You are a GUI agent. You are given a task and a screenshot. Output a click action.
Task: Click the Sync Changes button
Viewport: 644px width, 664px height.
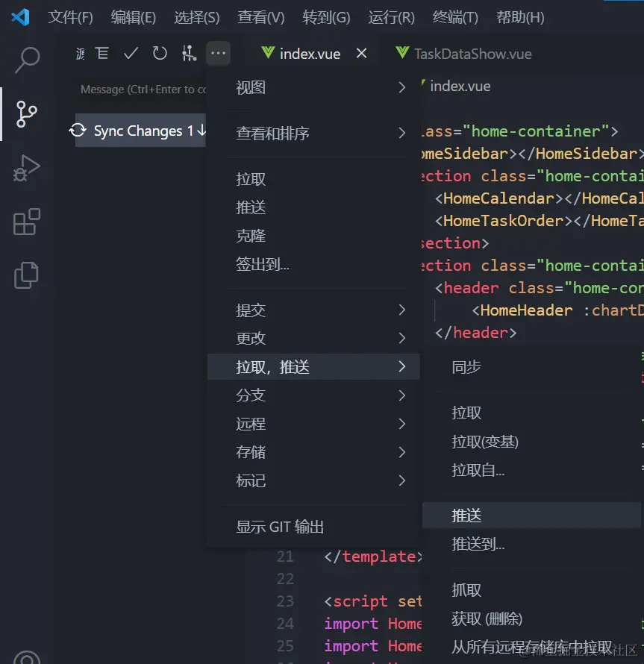[x=140, y=131]
